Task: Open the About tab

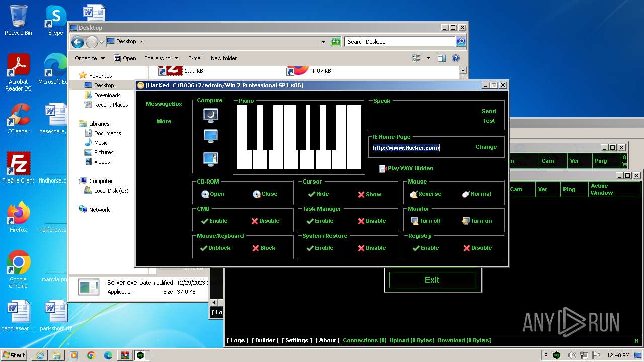Action: (x=328, y=340)
